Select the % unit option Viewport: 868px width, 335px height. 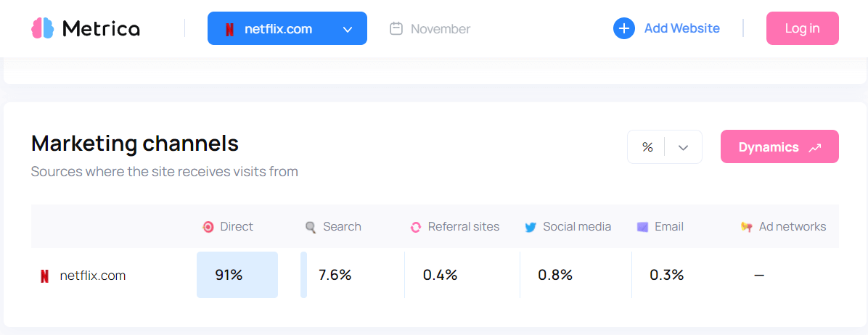(x=647, y=147)
